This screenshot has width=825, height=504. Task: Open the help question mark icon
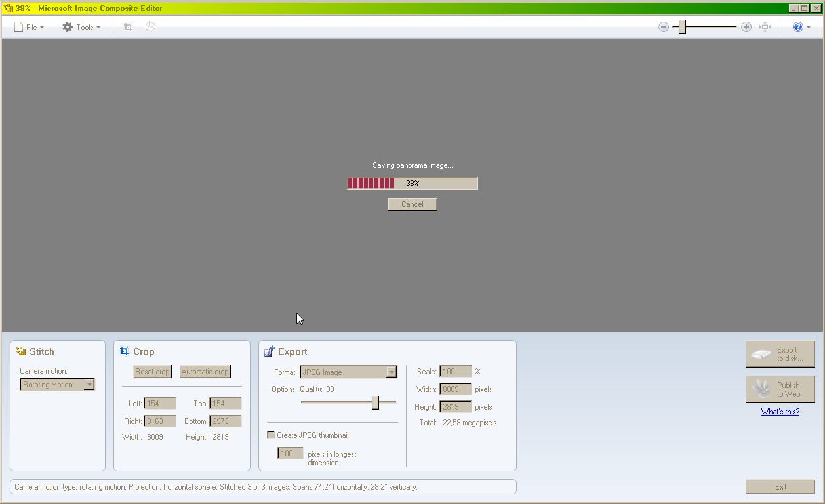798,27
